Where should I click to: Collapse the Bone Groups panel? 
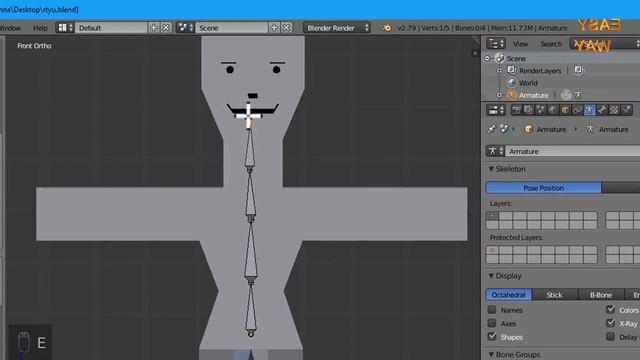491,354
